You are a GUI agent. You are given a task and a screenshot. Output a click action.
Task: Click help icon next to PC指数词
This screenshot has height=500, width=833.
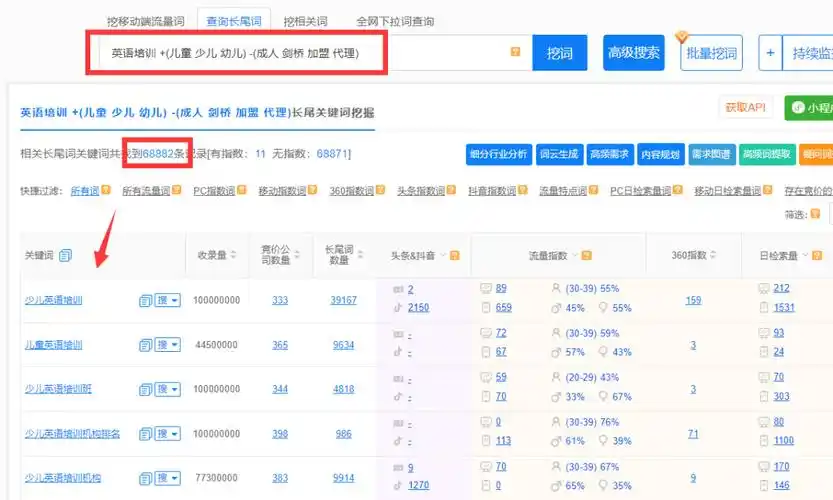tap(242, 190)
